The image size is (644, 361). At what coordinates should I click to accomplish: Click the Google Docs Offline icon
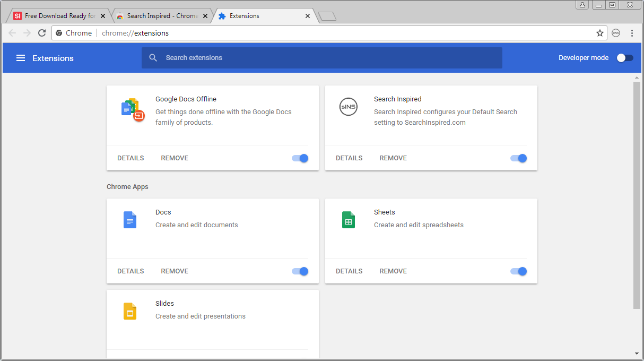pos(133,110)
